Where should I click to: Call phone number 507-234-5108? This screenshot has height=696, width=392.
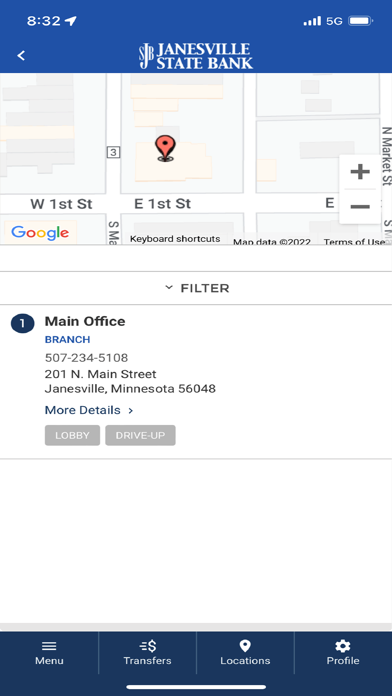tap(86, 358)
